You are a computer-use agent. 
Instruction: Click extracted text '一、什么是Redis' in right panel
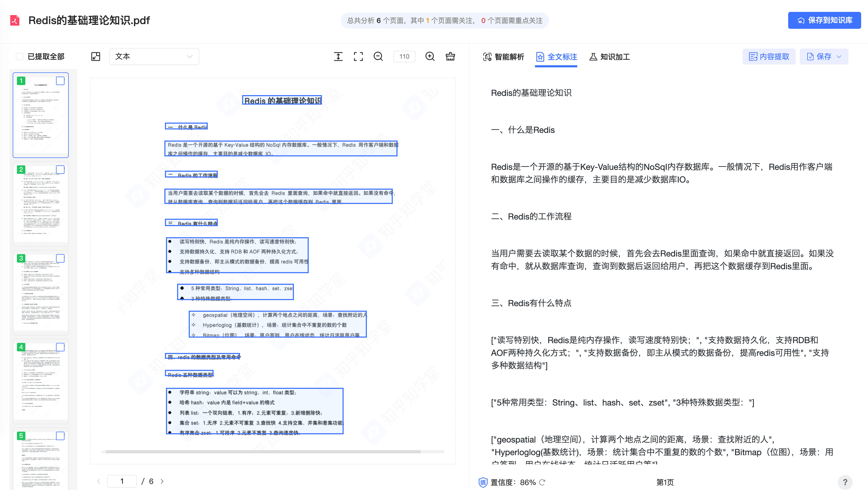[x=523, y=130]
